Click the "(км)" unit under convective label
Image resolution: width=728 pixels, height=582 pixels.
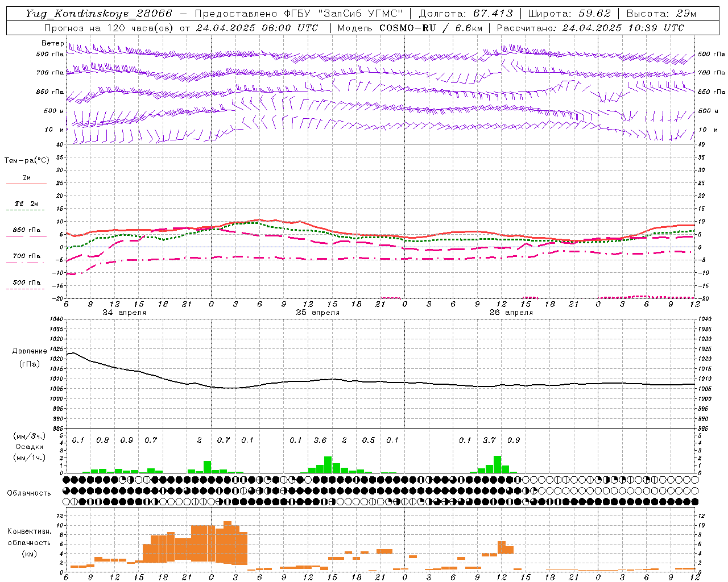click(x=29, y=554)
